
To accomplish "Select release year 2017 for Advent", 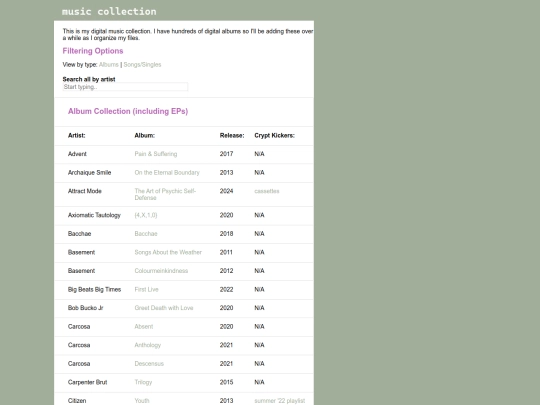I will click(226, 154).
